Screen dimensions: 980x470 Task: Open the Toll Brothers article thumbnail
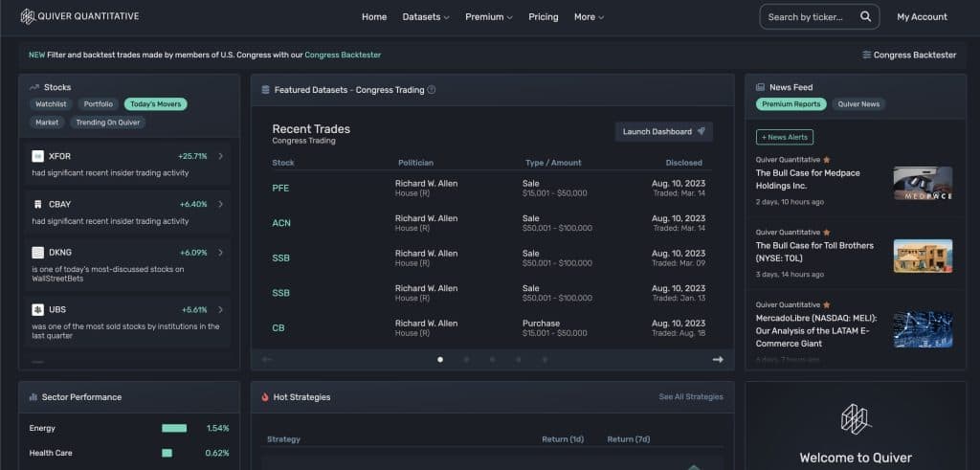[924, 256]
